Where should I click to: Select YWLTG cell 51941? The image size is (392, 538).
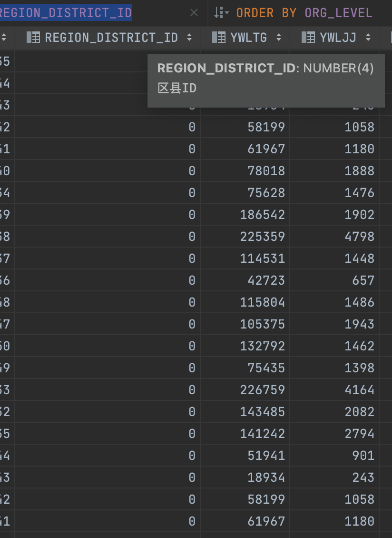[245, 455]
